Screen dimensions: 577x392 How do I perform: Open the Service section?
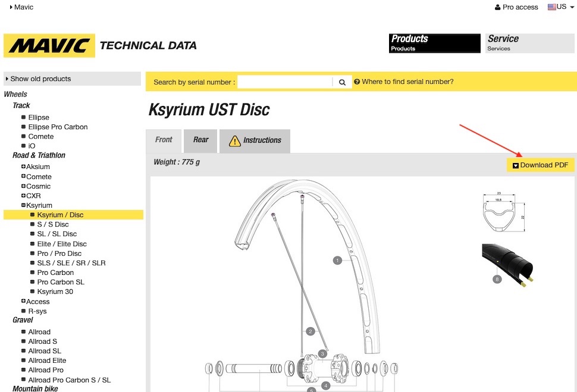pos(530,43)
